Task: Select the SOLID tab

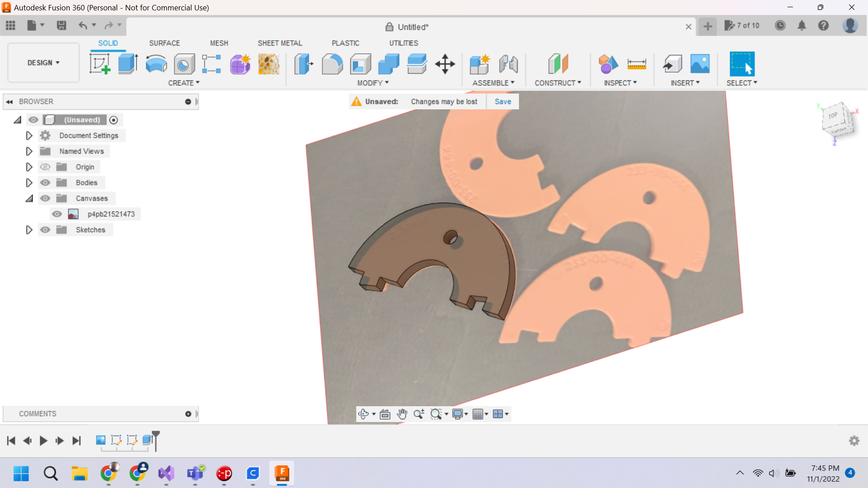Action: click(x=108, y=43)
